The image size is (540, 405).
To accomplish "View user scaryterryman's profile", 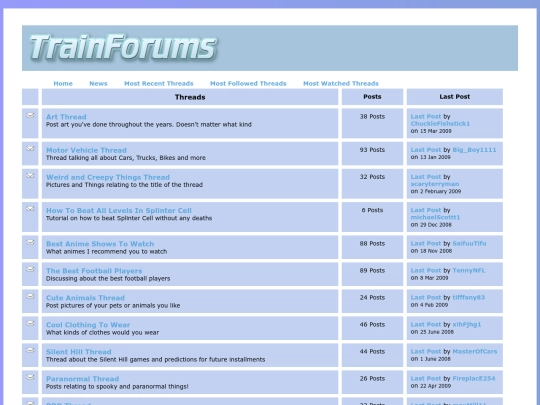I will [435, 184].
